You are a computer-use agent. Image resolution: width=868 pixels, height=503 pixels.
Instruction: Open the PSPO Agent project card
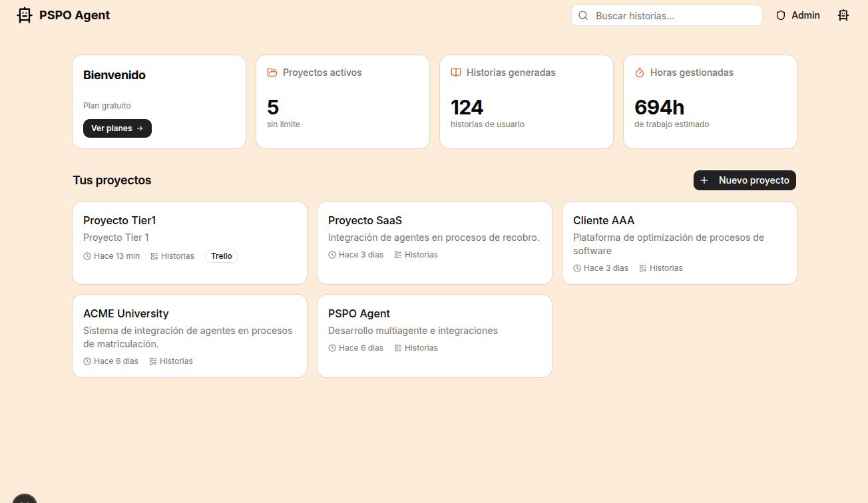434,336
